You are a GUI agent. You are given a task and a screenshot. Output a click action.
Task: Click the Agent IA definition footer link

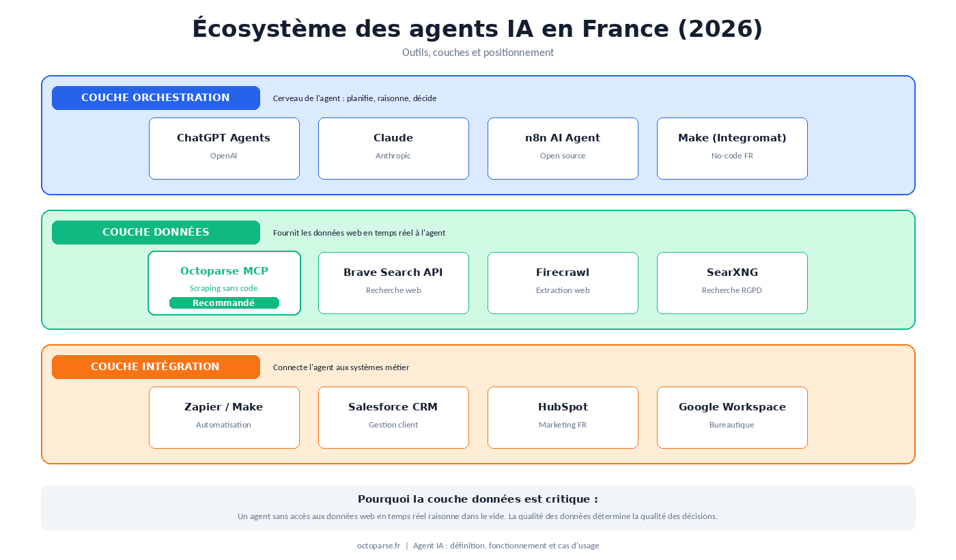505,546
